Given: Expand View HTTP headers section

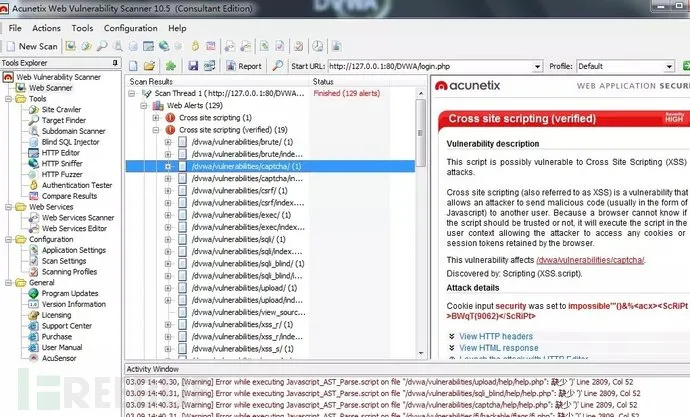Looking at the screenshot, I should click(x=496, y=336).
